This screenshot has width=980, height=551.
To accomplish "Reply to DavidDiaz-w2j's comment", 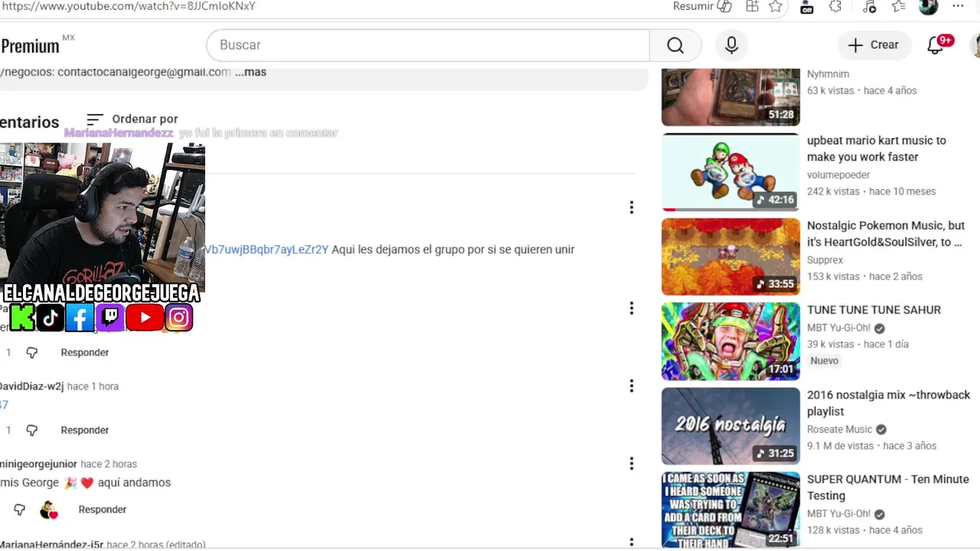I will [84, 430].
